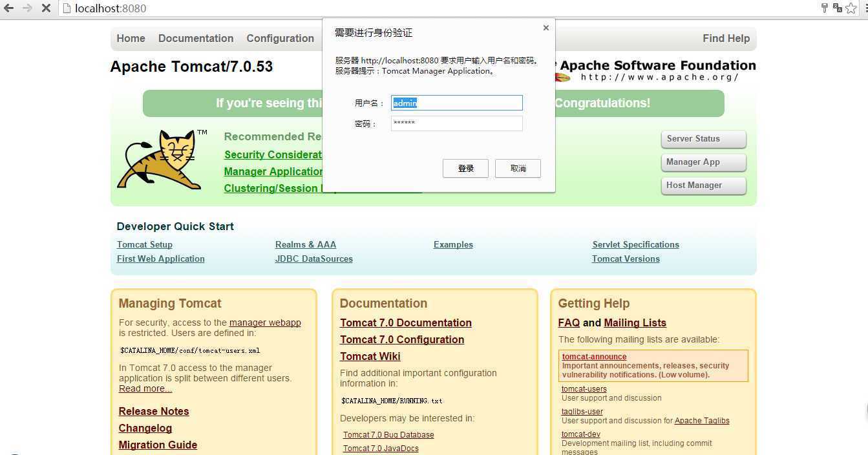This screenshot has height=455, width=868.
Task: Click the username field containing admin
Action: [457, 103]
